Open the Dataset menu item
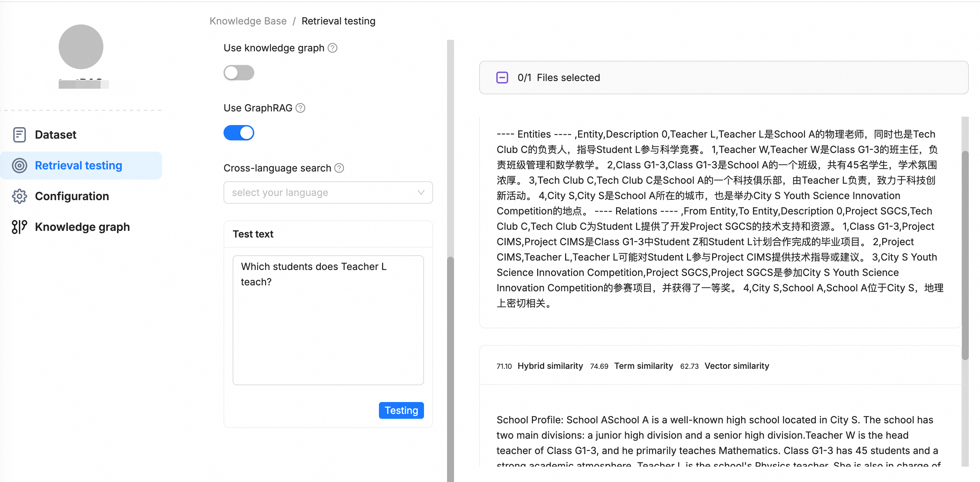This screenshot has height=482, width=980. pyautogui.click(x=56, y=135)
